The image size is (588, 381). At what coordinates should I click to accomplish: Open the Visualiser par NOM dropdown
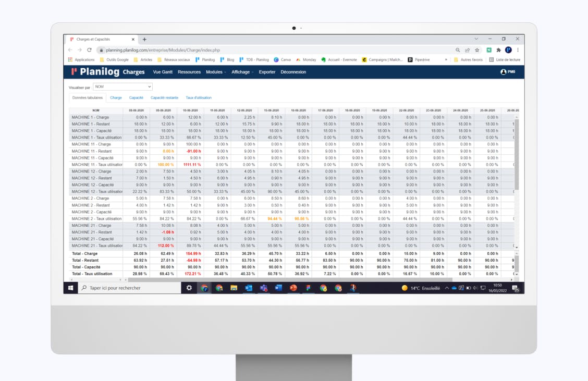click(x=123, y=87)
